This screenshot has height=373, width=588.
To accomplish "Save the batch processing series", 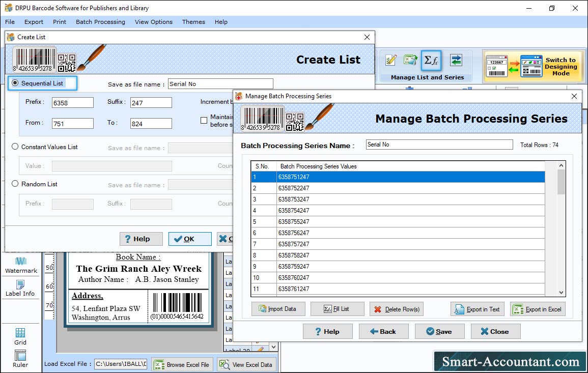I will [439, 331].
